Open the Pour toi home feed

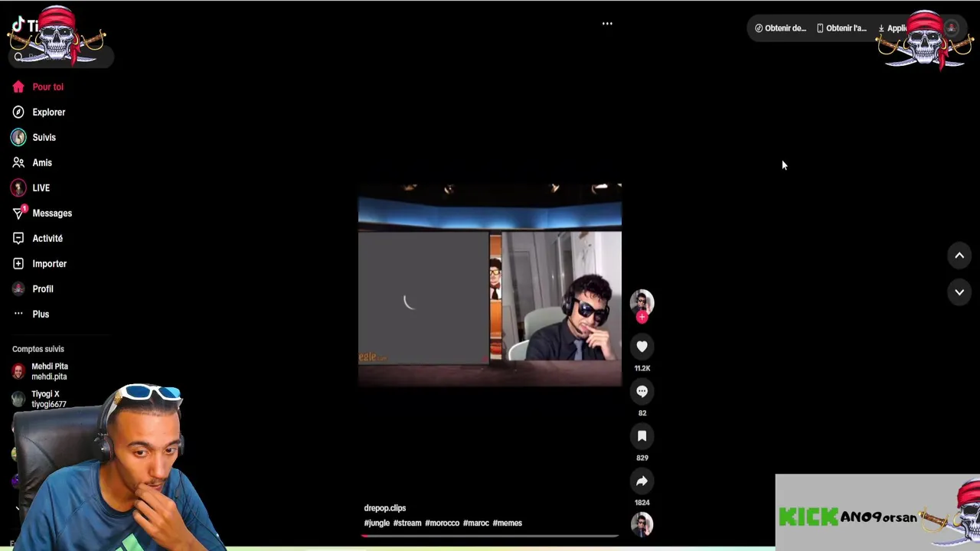pos(38,86)
